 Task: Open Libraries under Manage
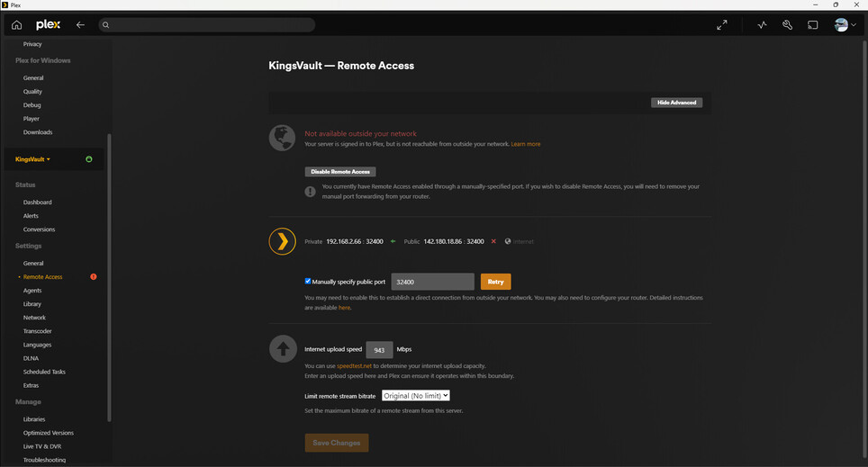(x=34, y=419)
